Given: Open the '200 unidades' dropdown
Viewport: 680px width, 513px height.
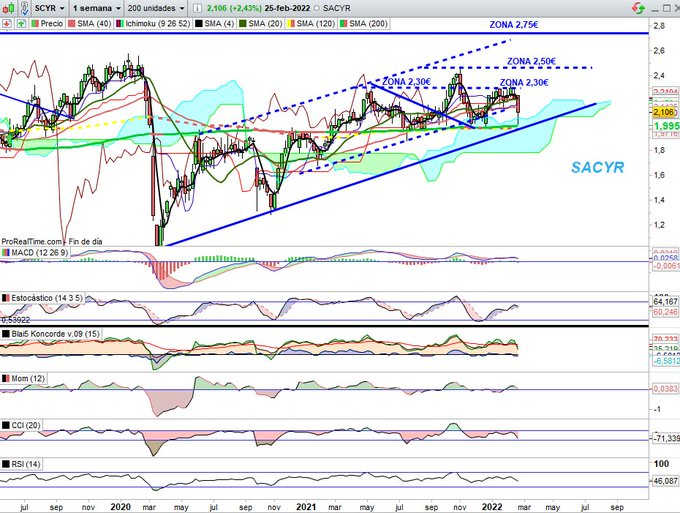Looking at the screenshot, I should [156, 8].
